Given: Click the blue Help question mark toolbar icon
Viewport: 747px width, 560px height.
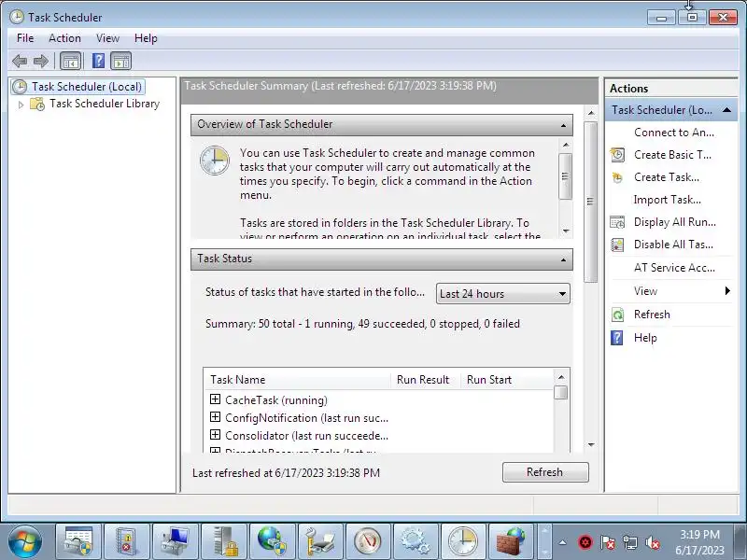Looking at the screenshot, I should pyautogui.click(x=98, y=61).
